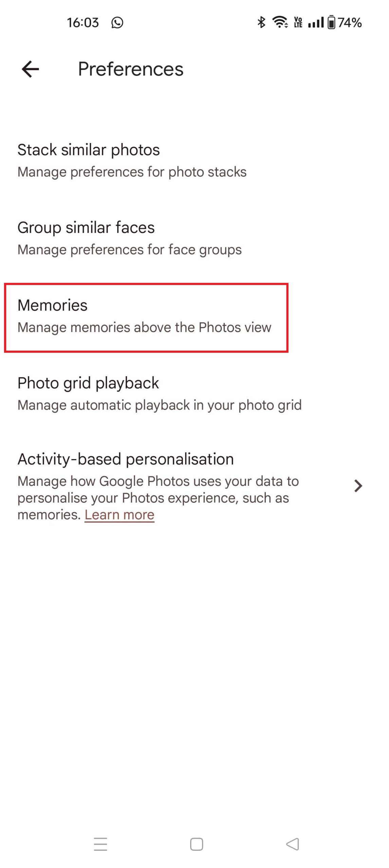Tap the Preferences page title

131,69
